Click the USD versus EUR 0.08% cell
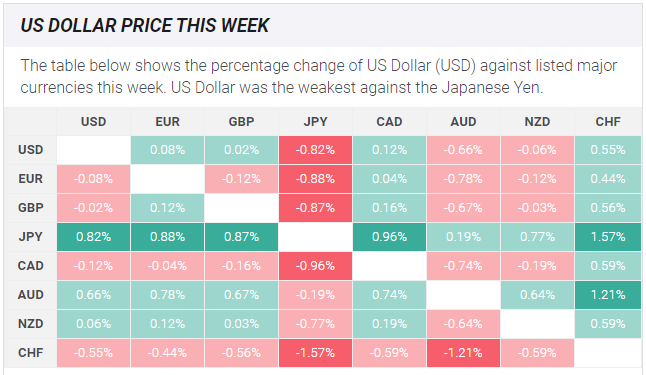 (x=167, y=150)
